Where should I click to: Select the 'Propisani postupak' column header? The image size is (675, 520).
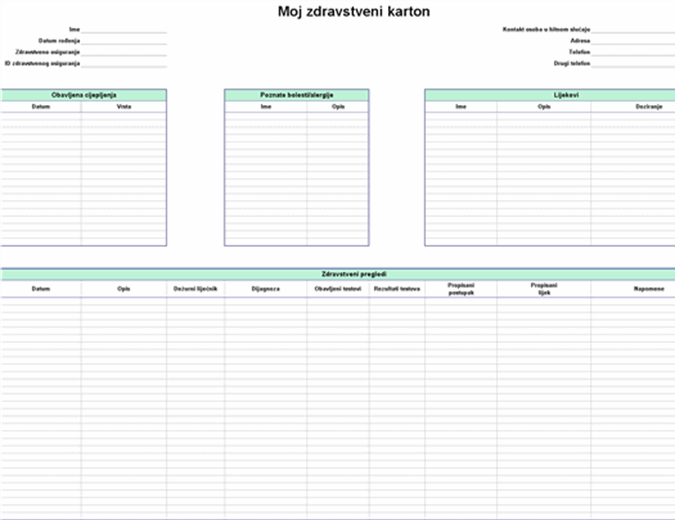461,289
